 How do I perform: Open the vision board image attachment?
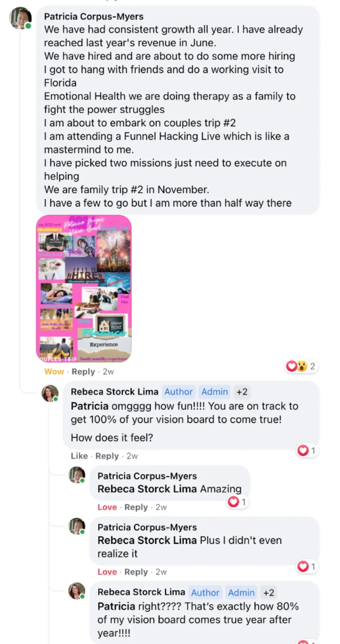coord(84,288)
